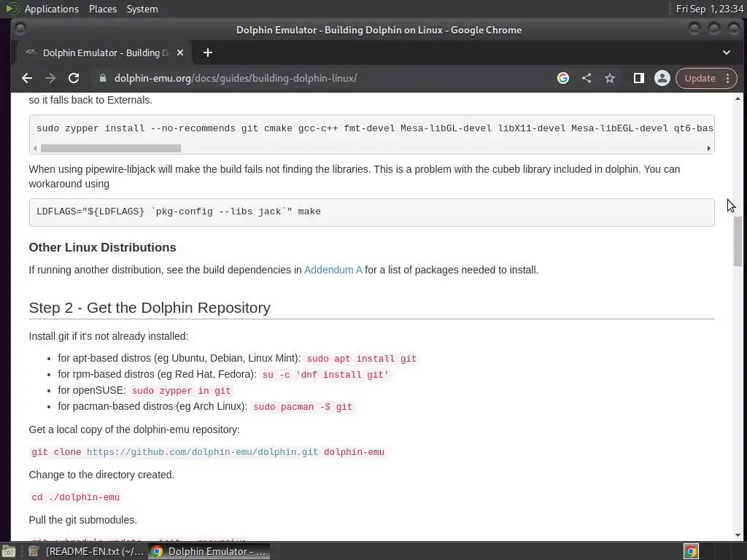Open the Google icon in address bar
This screenshot has height=560, width=747.
click(563, 78)
